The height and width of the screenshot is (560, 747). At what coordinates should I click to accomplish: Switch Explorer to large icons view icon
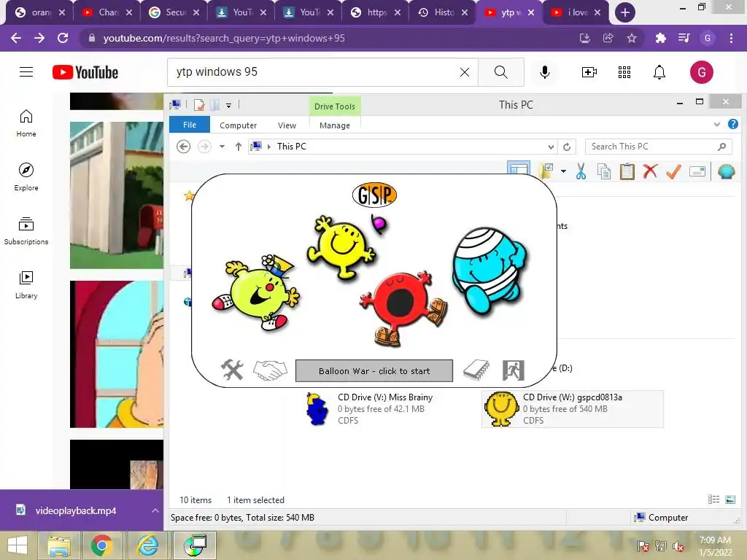tap(729, 499)
